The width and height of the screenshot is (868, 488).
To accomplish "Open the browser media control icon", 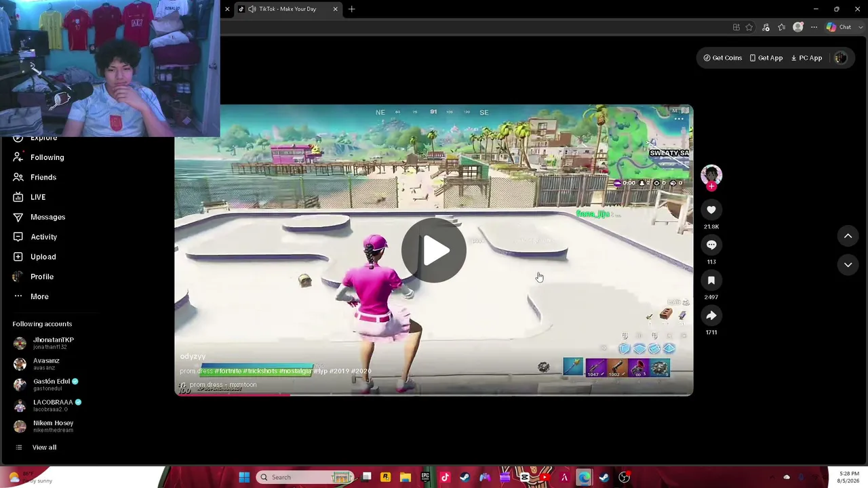I will [x=766, y=27].
